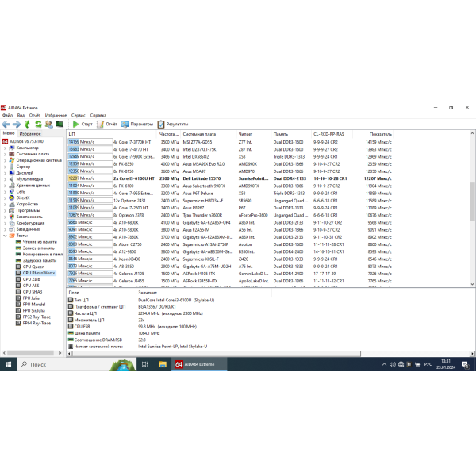Open the notification center icon
The image size is (476, 476).
click(466, 364)
